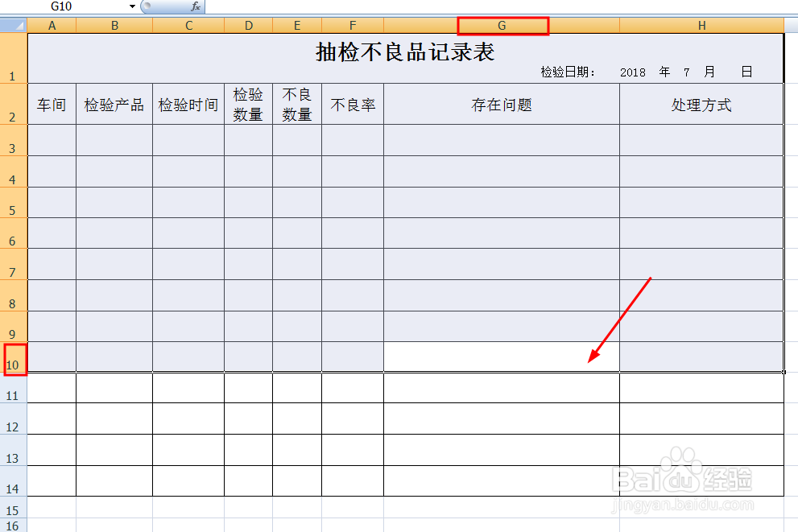Click the 车间 header cell

(52, 104)
